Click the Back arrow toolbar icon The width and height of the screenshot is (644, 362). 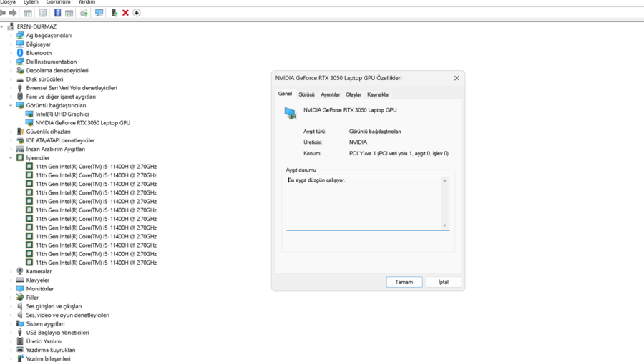click(3, 13)
